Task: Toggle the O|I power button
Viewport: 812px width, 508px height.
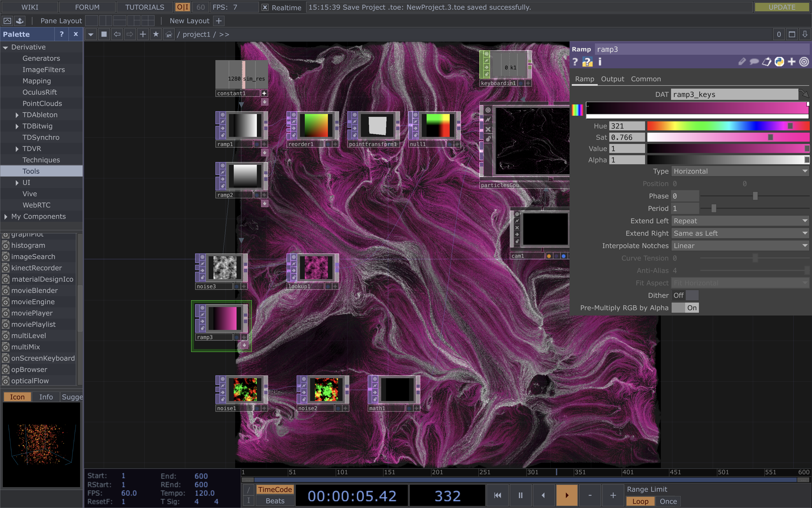Action: click(183, 7)
